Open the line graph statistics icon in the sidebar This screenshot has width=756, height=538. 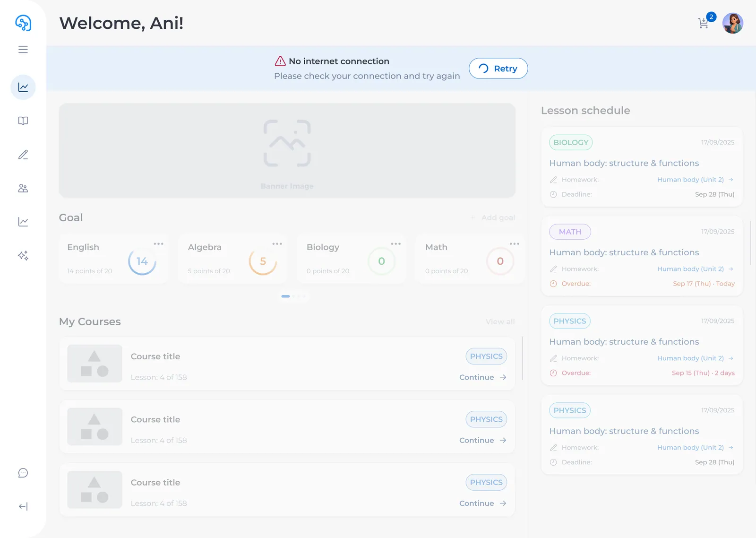[23, 222]
